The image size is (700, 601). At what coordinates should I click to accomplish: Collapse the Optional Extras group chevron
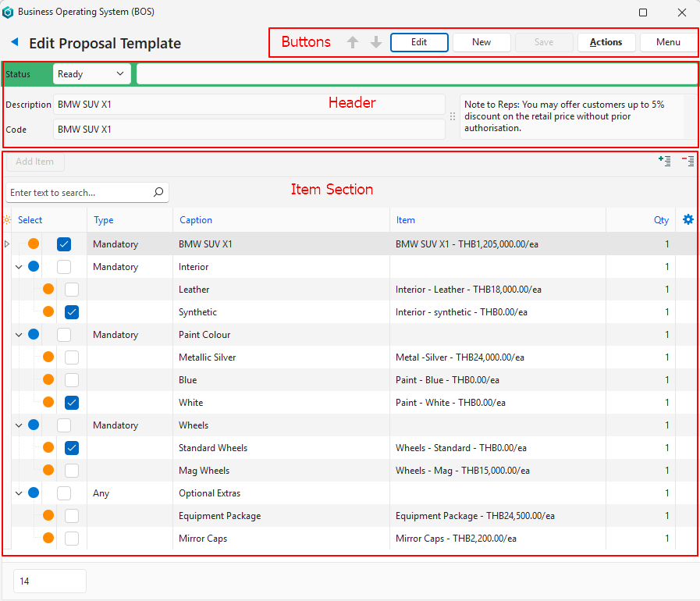point(19,493)
